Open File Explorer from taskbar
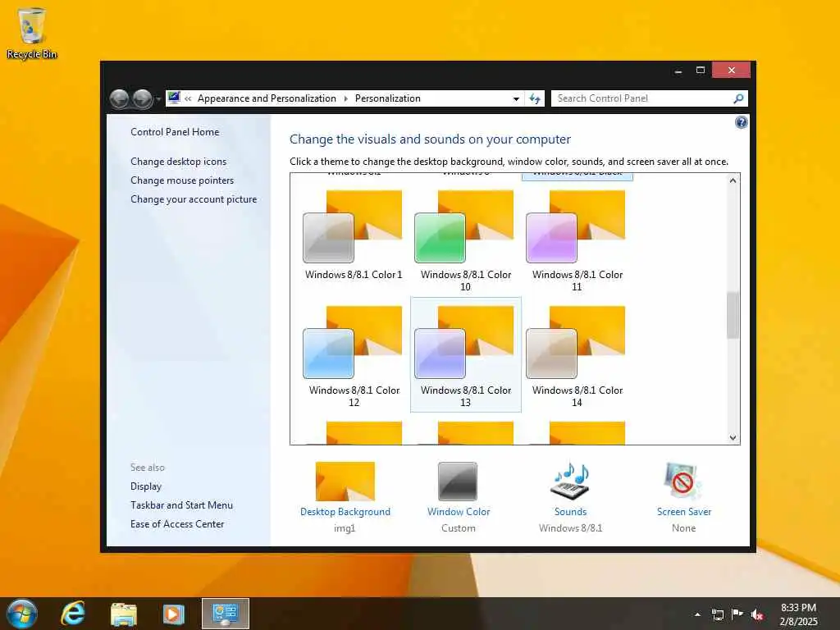Screen dimensions: 840x630 point(124,614)
